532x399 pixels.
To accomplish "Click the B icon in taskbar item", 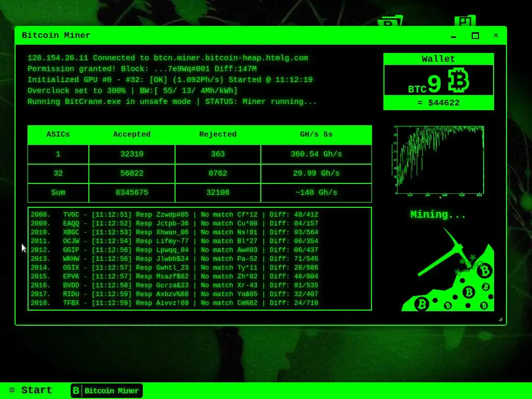I will click(76, 391).
